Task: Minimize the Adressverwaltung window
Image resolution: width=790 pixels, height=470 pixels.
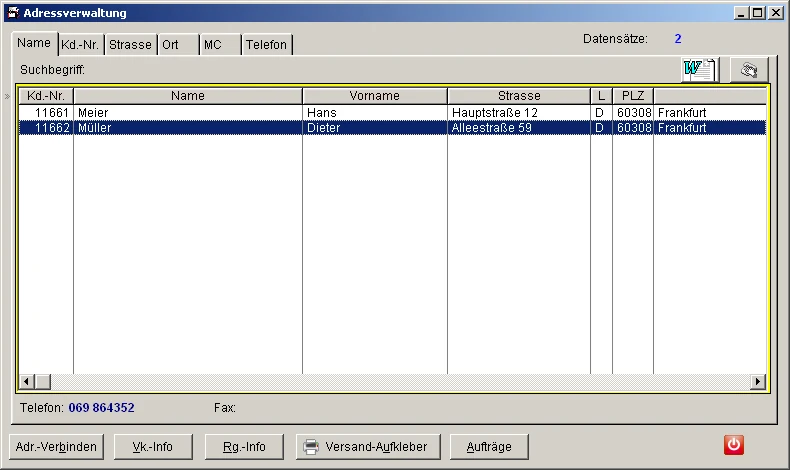Action: click(x=741, y=13)
